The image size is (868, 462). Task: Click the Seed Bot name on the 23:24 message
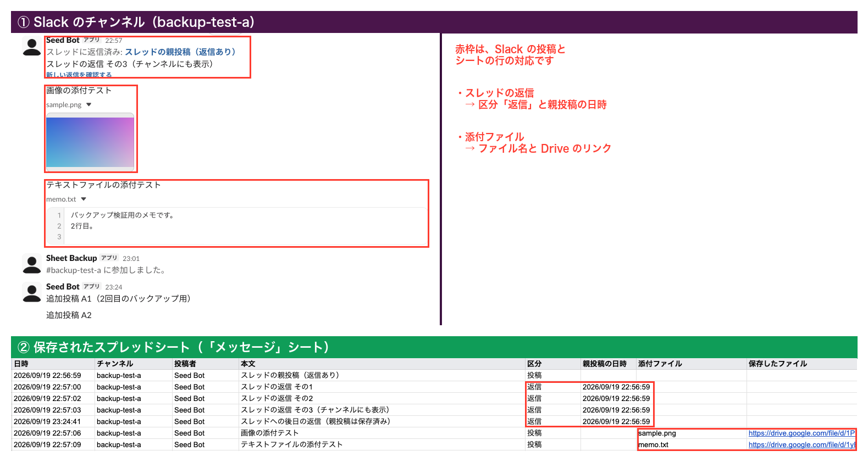click(63, 287)
